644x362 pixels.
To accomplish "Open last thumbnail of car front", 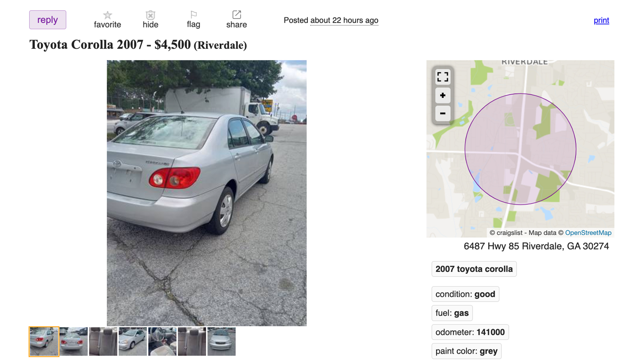I will coord(221,342).
